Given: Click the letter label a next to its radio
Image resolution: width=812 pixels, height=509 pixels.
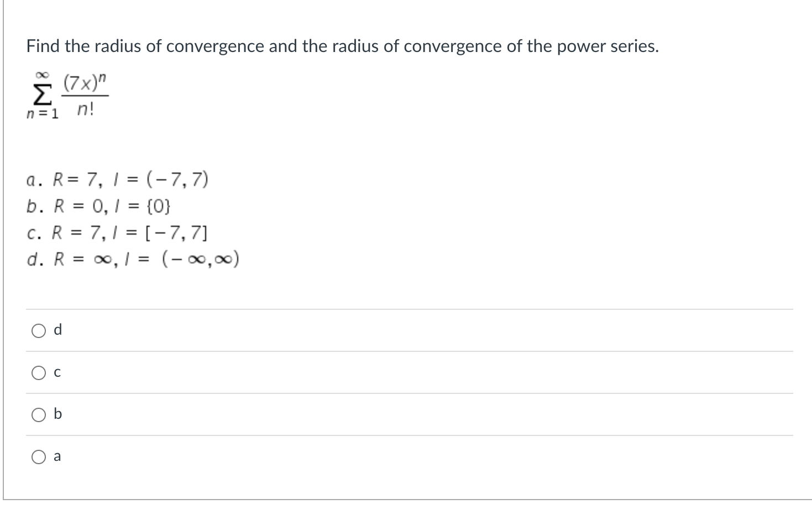Looking at the screenshot, I should tap(56, 456).
